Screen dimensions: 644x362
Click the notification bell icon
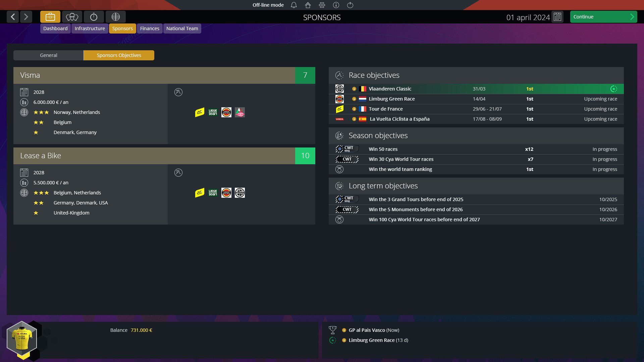[293, 5]
